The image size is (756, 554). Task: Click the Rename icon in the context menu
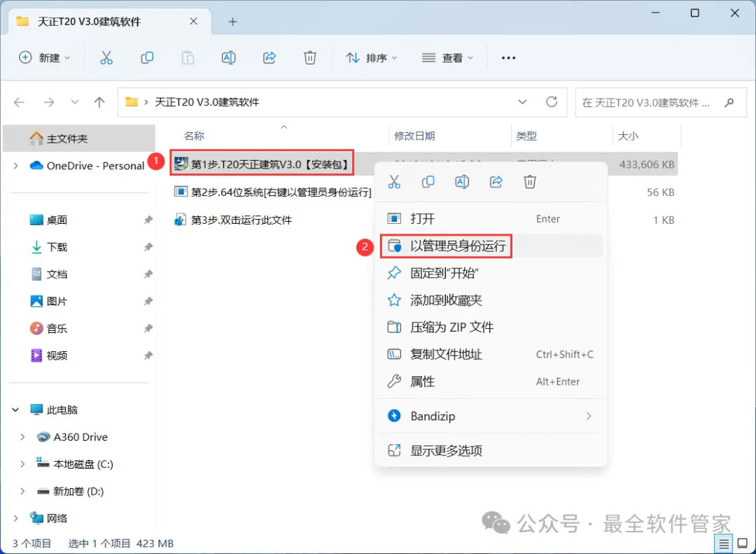pyautogui.click(x=462, y=182)
